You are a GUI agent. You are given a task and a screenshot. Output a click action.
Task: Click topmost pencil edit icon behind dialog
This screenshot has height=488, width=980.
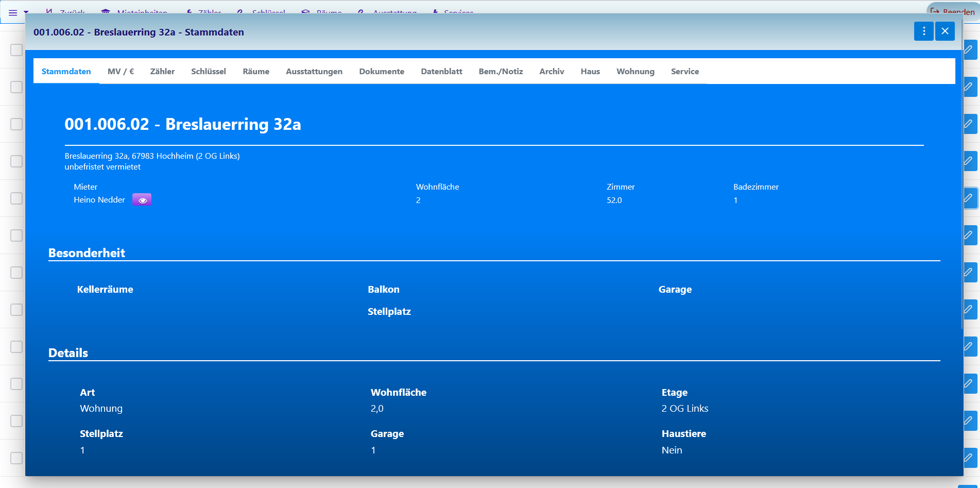click(969, 50)
